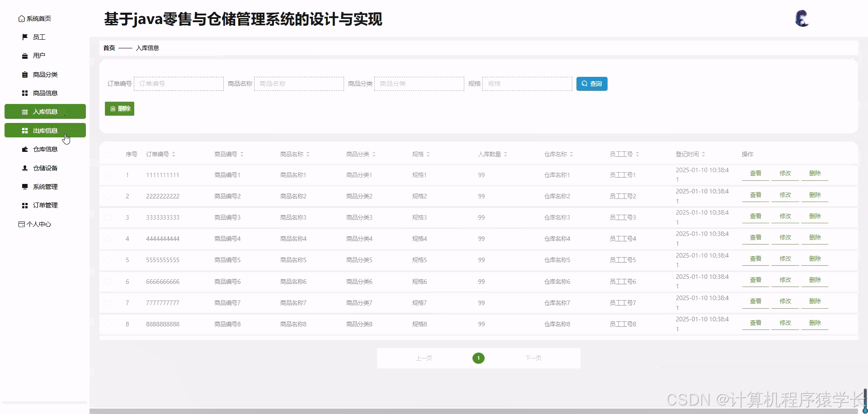Check the row 8888888888 checkbox
868x414 pixels.
click(x=108, y=324)
